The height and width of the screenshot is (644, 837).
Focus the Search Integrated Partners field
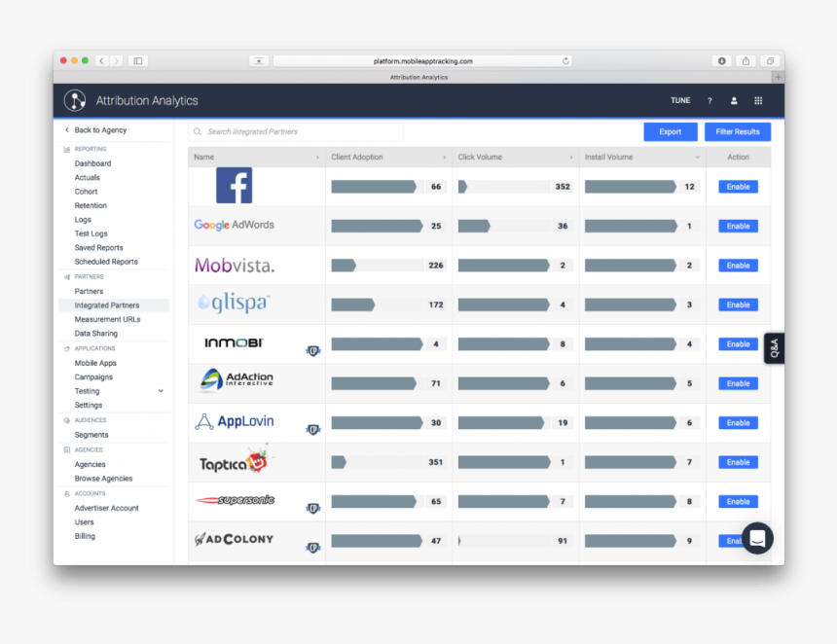click(x=296, y=131)
